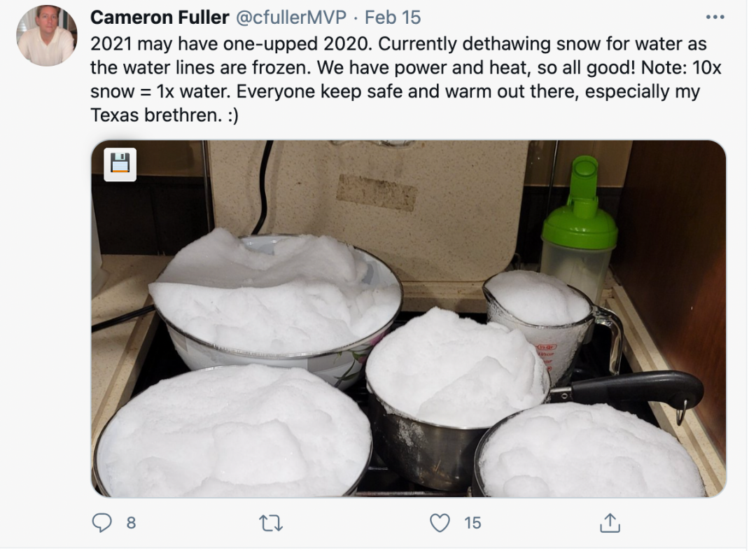Click the green shaker bottle in the photo
Screen dimensions: 756x551
coord(579,227)
